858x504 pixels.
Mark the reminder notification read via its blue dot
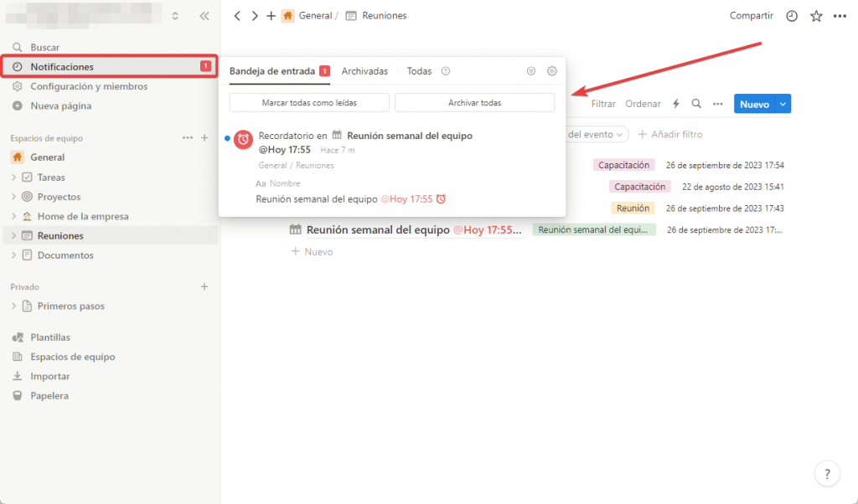coord(226,138)
